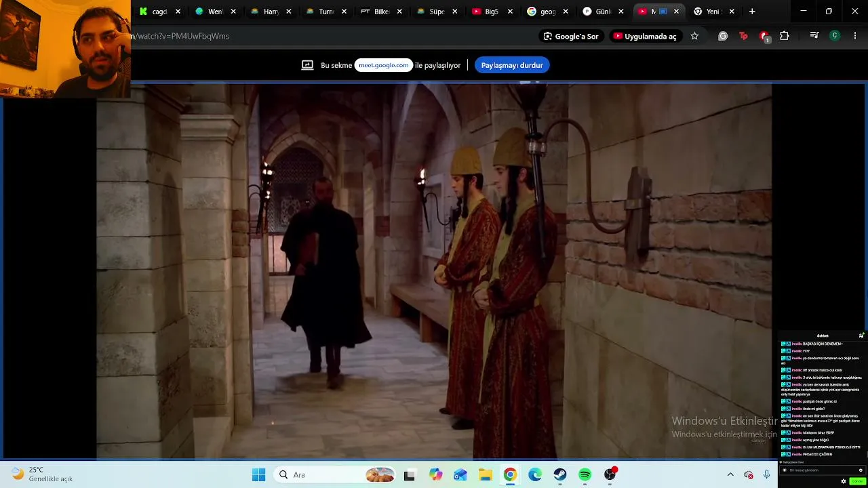The height and width of the screenshot is (488, 868).
Task: Close the "Big5" YouTube tab
Action: click(510, 12)
